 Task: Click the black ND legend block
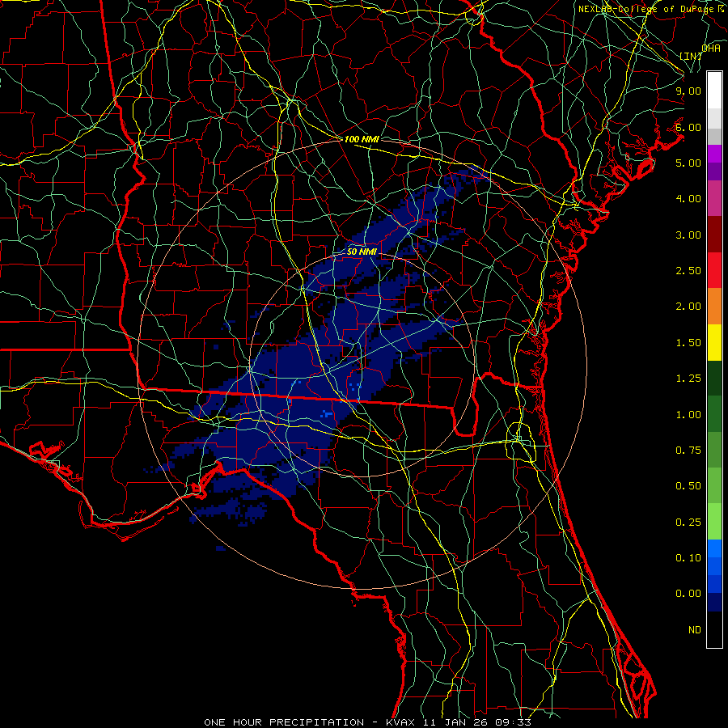pos(714,629)
